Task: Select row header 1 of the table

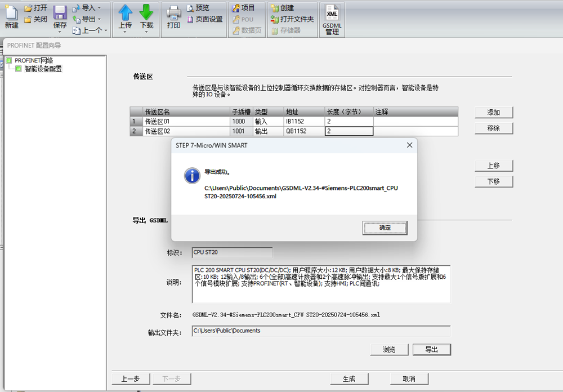Action: 136,122
